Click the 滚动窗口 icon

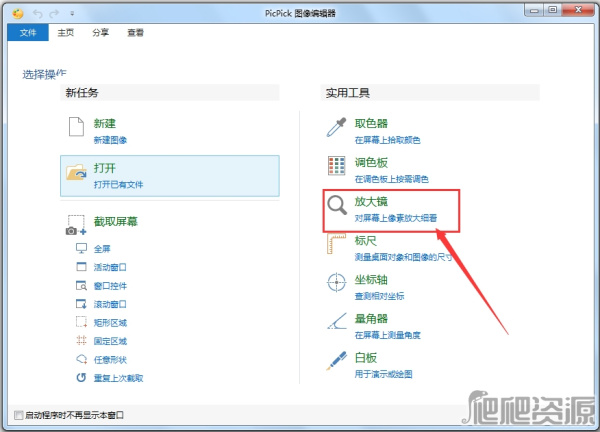coord(81,304)
